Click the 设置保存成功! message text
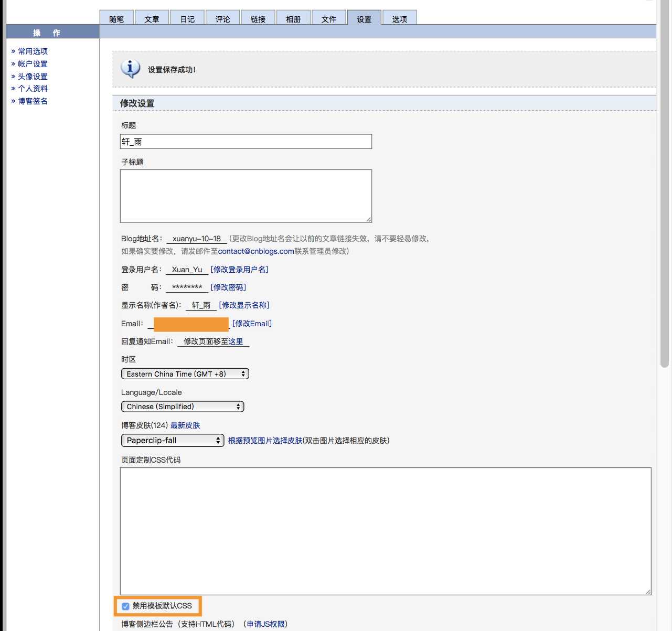This screenshot has height=631, width=672. (172, 70)
